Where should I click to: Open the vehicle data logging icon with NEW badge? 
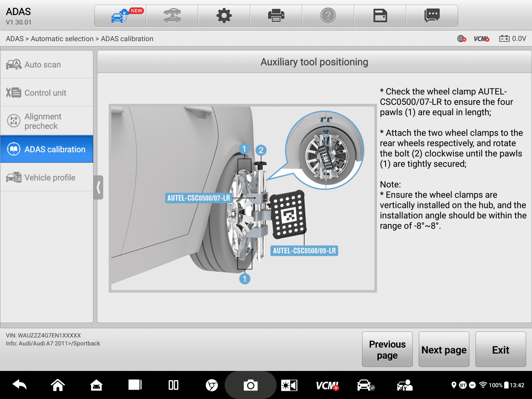pyautogui.click(x=120, y=16)
